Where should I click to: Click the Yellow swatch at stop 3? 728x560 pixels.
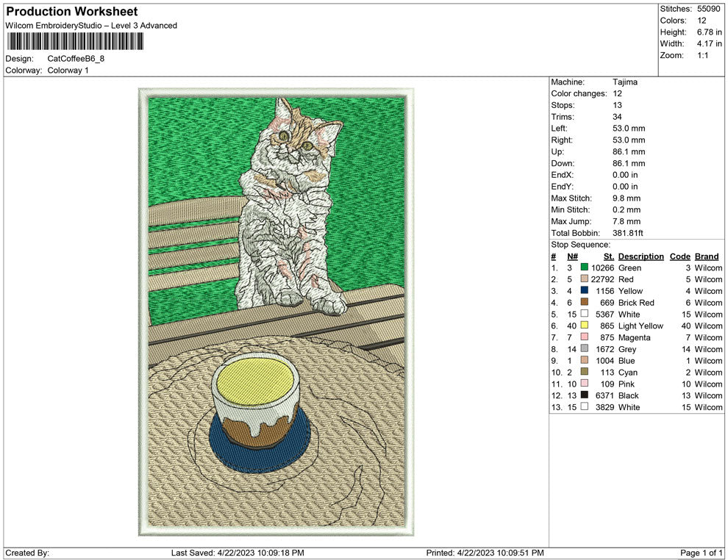coord(585,291)
